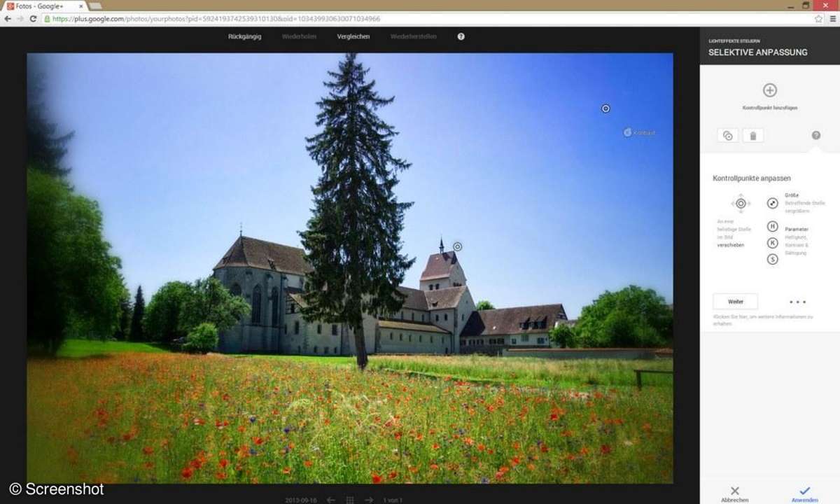
Task: Open Chrome menu icon
Action: coord(832,19)
